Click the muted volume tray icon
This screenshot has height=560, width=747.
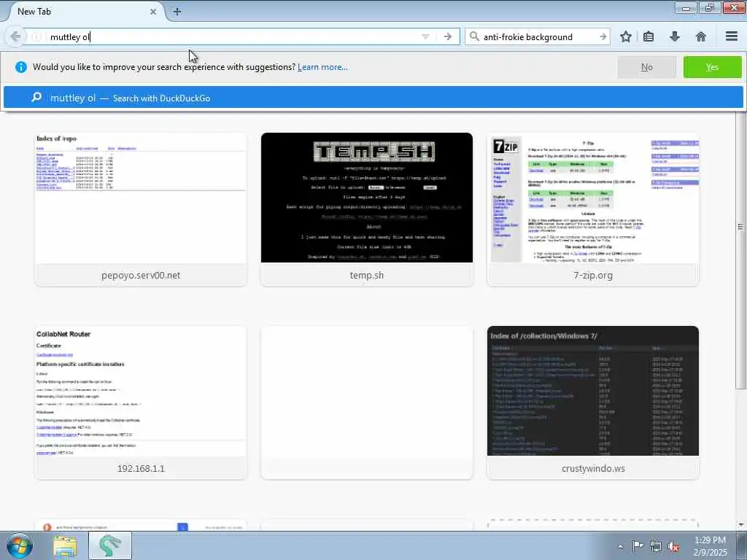pos(673,547)
